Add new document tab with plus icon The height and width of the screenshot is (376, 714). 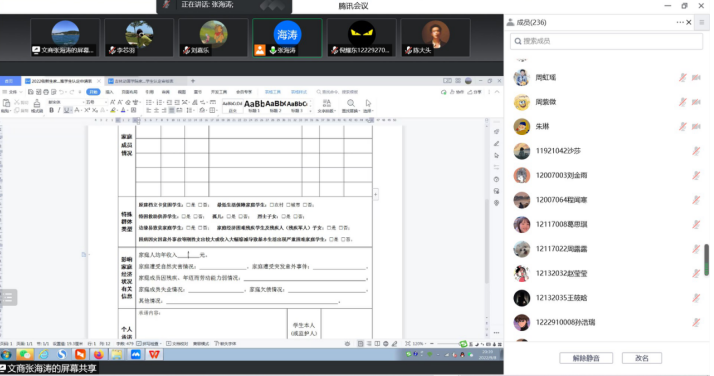point(193,81)
